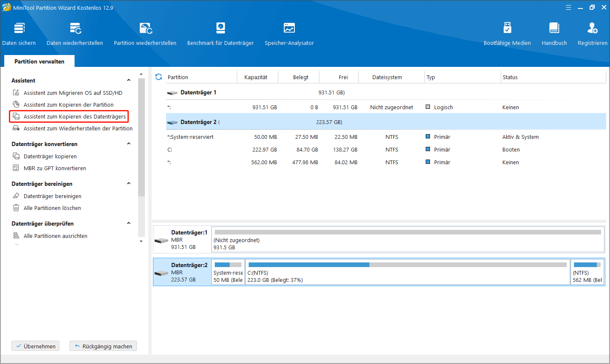Refresh the partition list
Screen dimensions: 610x364
[x=159, y=77]
